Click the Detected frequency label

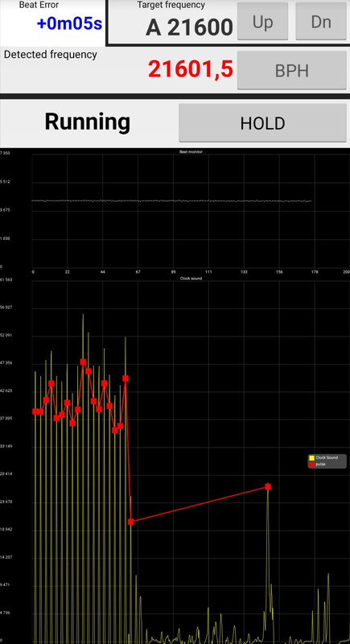click(51, 55)
